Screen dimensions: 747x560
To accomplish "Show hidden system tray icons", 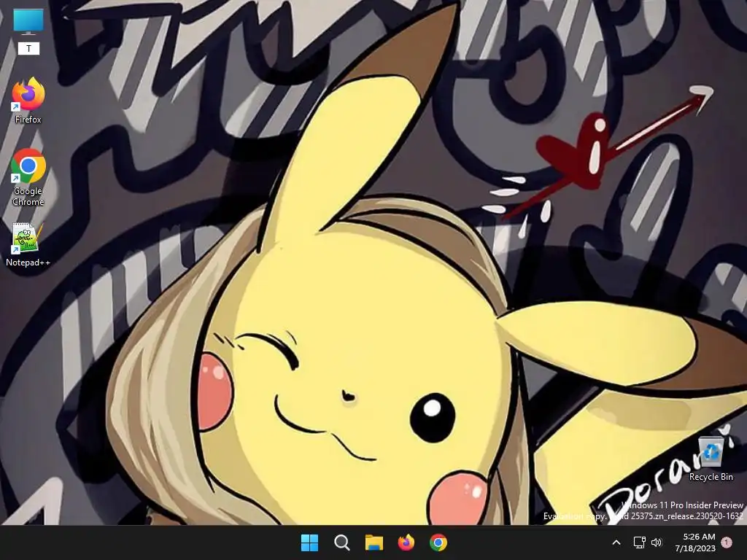I will click(x=616, y=542).
